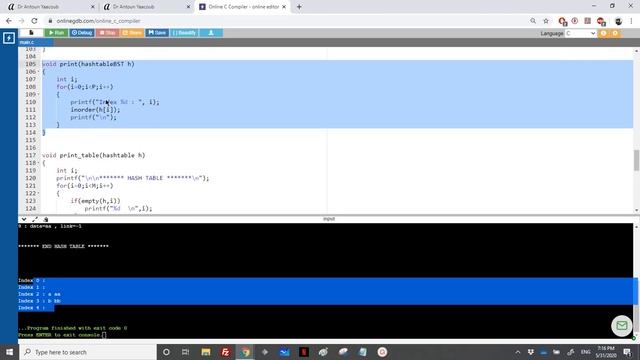Open the Windows Start menu
The image size is (640, 360).
point(9,352)
